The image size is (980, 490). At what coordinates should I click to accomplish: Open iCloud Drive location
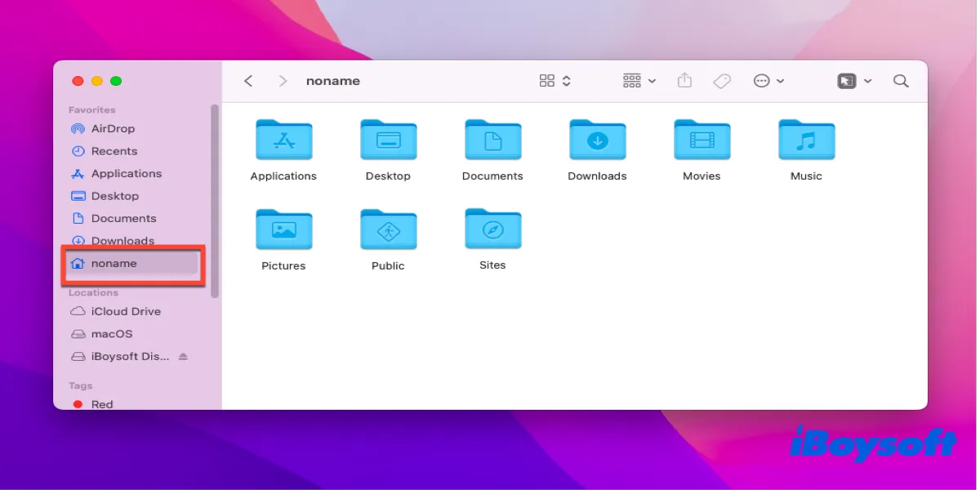point(125,311)
